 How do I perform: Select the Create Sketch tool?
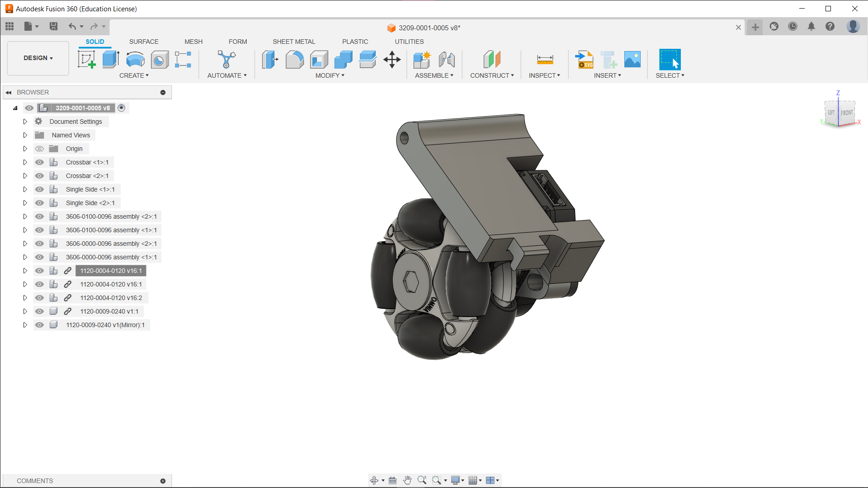[x=86, y=59]
